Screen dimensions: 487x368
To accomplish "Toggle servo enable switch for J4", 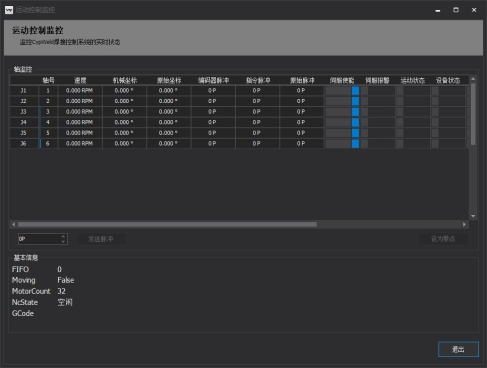I will click(x=342, y=122).
